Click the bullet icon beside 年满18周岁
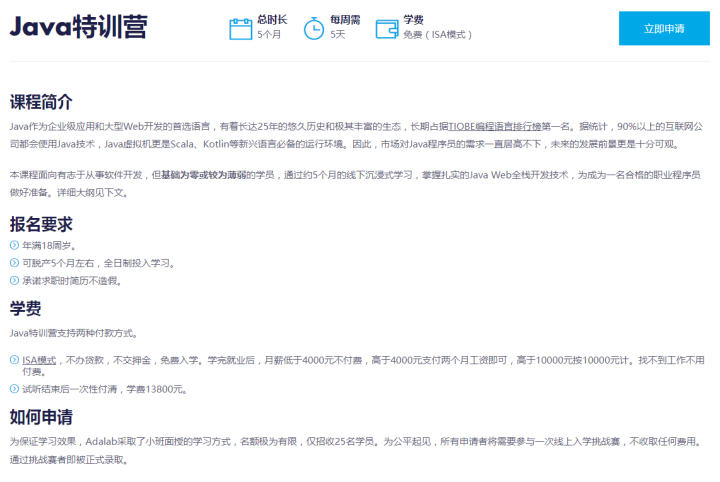The image size is (720, 482). [14, 245]
